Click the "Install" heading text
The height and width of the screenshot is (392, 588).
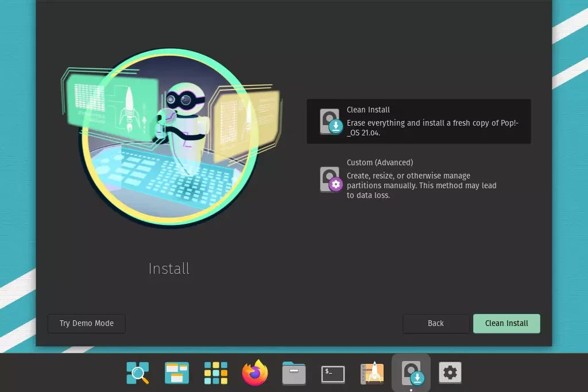169,269
